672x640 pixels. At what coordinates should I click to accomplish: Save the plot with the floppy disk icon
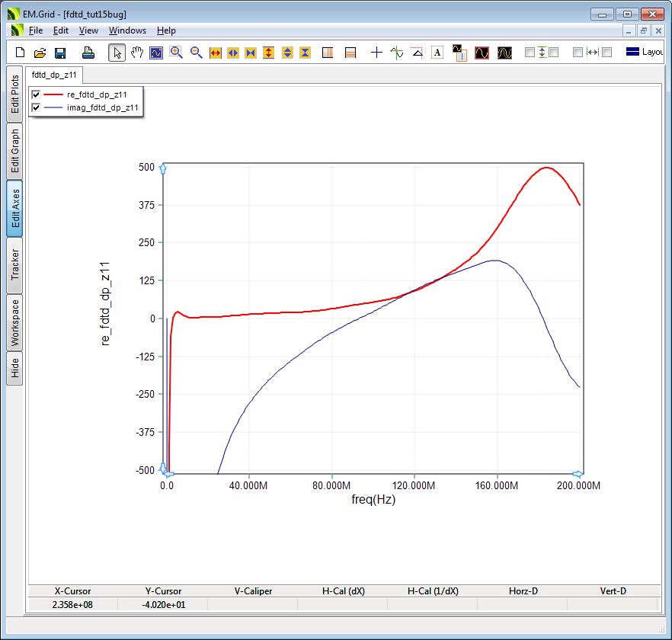(x=60, y=53)
